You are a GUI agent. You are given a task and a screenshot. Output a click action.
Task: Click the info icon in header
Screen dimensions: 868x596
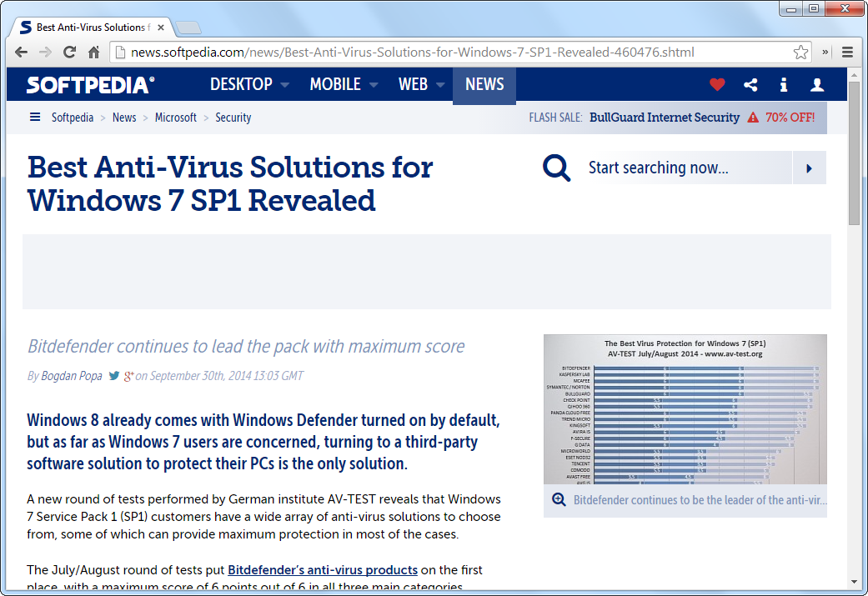click(784, 85)
